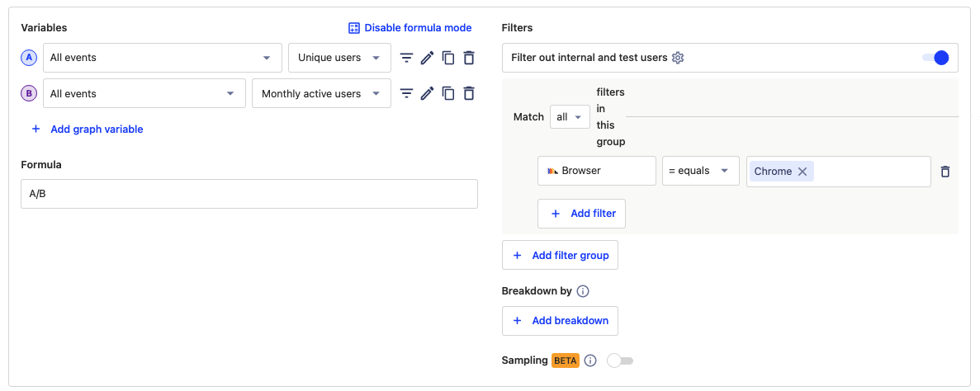Duplicate variable B using copy icon
This screenshot has height=391, width=980.
point(448,93)
